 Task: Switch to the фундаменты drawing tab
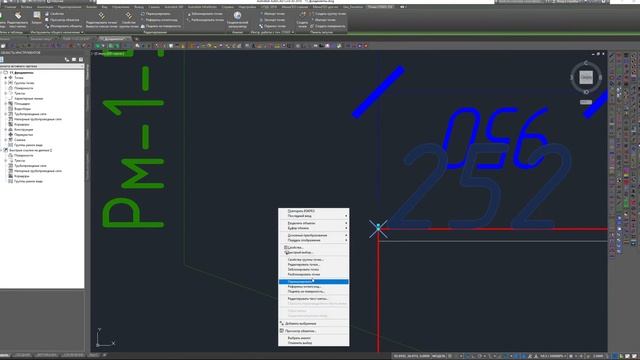coord(114,39)
